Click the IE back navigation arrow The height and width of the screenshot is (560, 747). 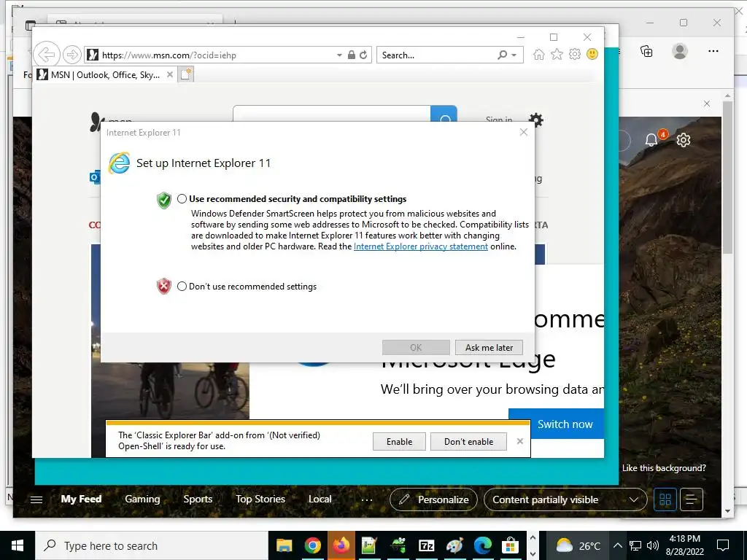point(47,54)
